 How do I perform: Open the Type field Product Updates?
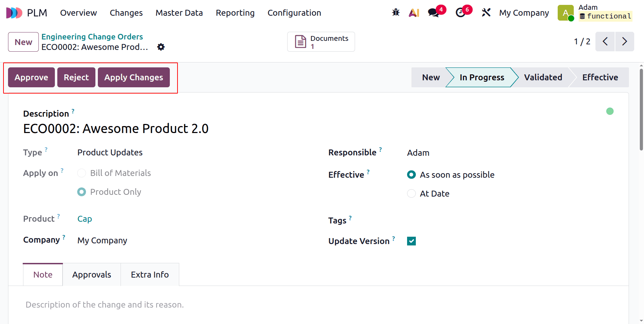110,153
